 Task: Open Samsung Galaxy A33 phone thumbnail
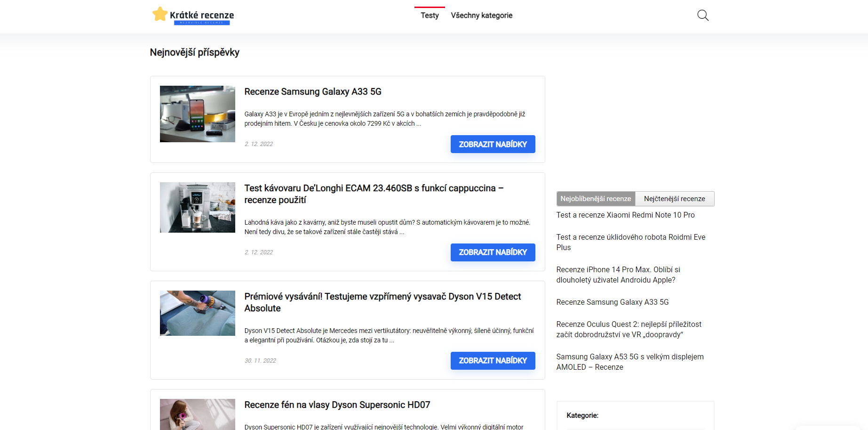tap(198, 114)
